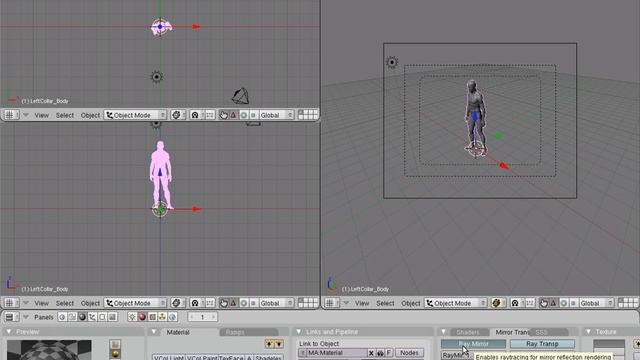Toggle 3D manipulator hand in top-left viewport header
Screen dimensions: 640x360
[x=223, y=115]
